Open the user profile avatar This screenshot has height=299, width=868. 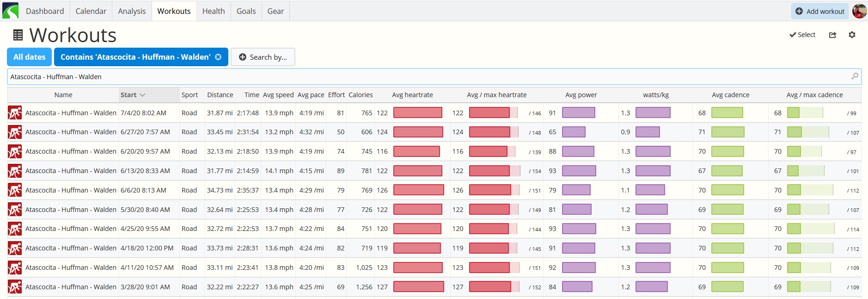click(859, 11)
